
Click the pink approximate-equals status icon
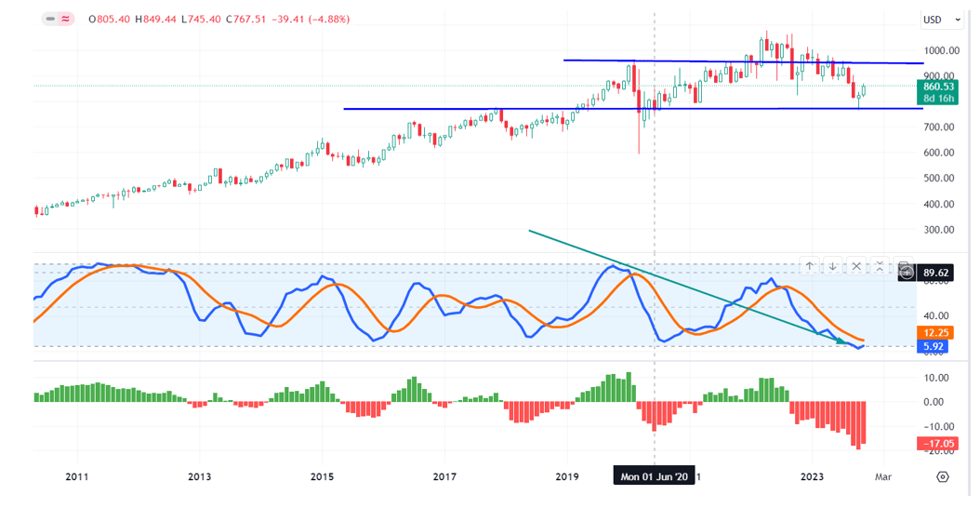coord(66,19)
